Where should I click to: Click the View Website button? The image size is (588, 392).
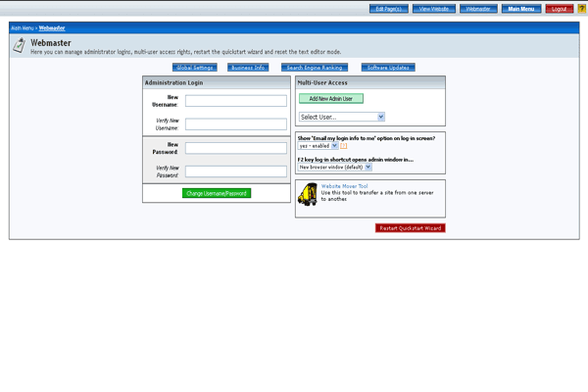click(x=434, y=8)
